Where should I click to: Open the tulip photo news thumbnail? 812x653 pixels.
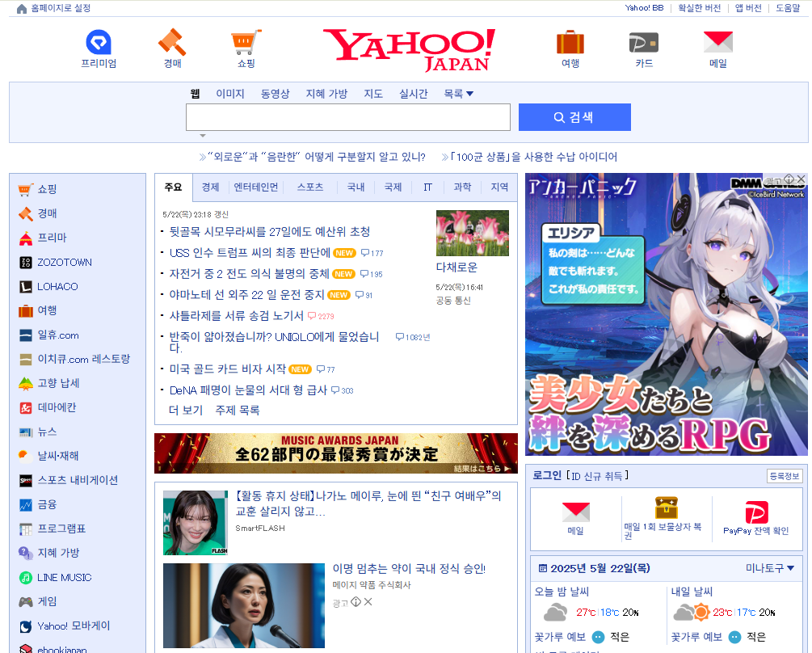473,233
